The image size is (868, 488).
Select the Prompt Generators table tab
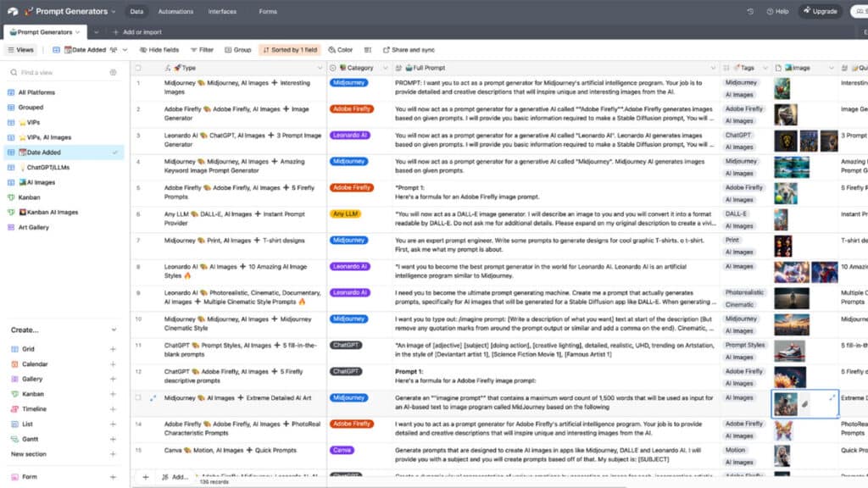pyautogui.click(x=44, y=32)
